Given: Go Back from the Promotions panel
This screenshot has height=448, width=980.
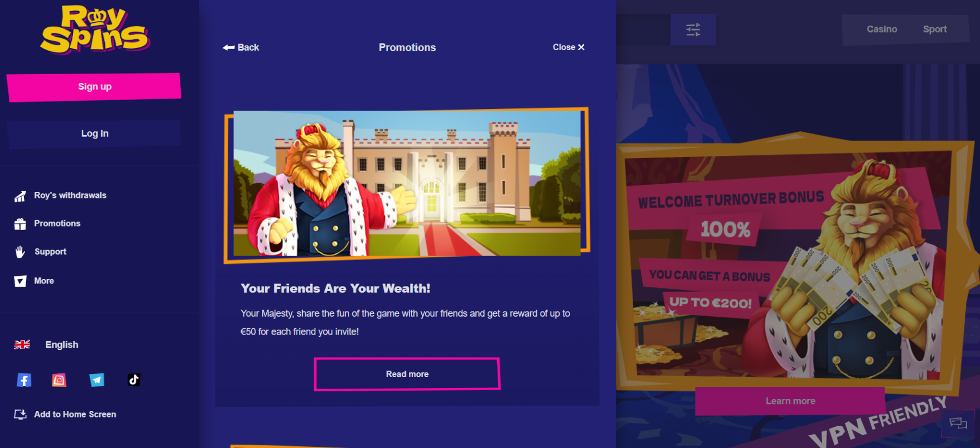Looking at the screenshot, I should click(x=241, y=47).
